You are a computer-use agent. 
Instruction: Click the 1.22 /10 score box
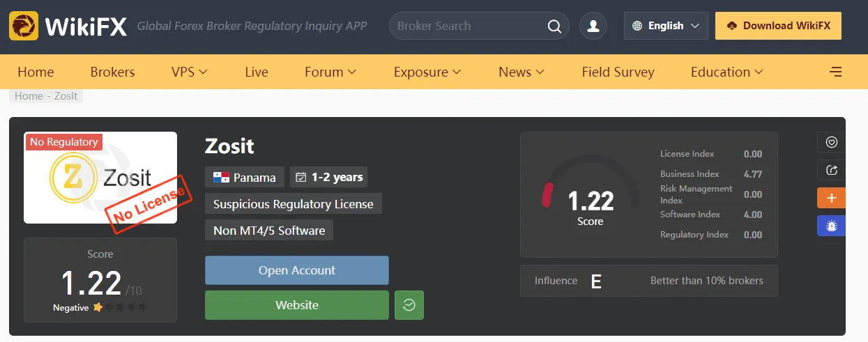pos(100,280)
